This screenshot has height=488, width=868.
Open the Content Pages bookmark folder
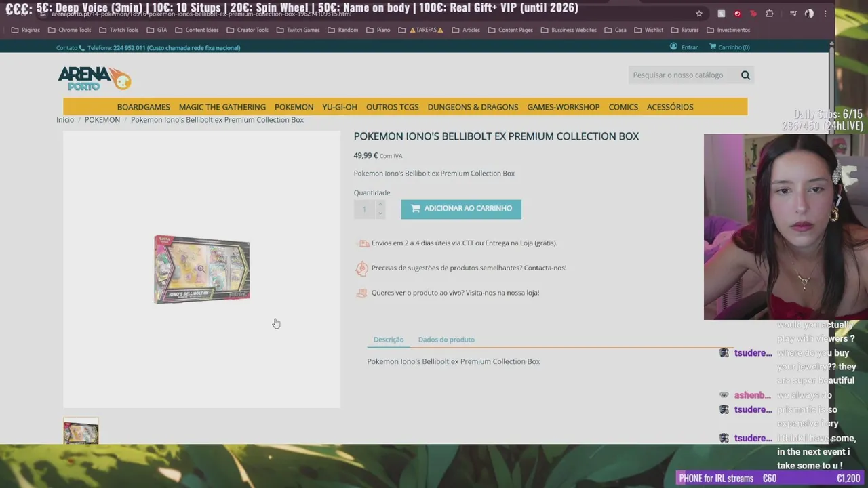point(511,30)
